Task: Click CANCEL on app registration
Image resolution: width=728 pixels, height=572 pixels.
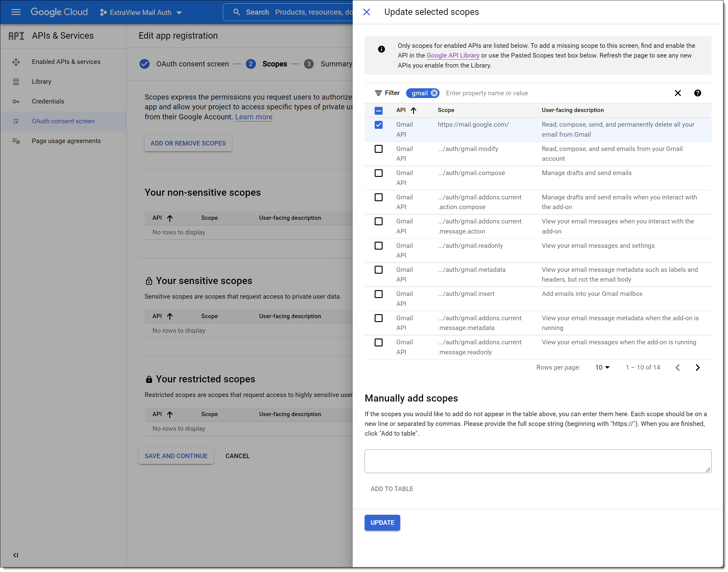Action: point(237,456)
